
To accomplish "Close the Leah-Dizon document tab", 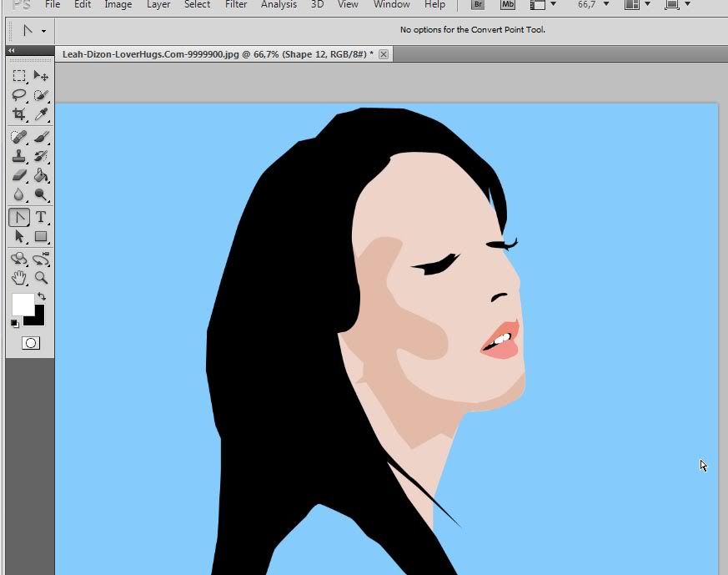I will pyautogui.click(x=384, y=54).
